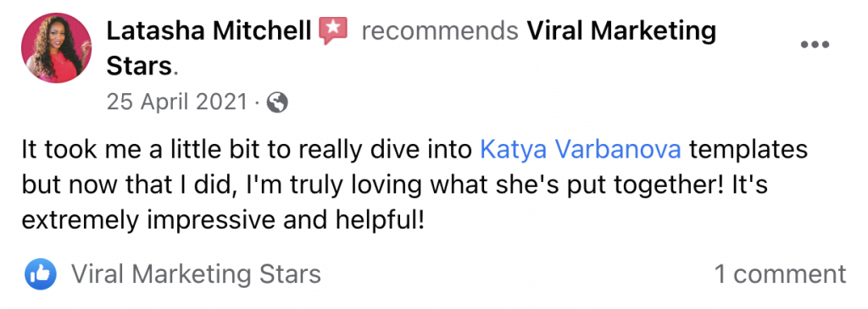Screen dimensions: 868x309
Task: Open Viral Marketing Stars page from header
Action: coord(621,31)
